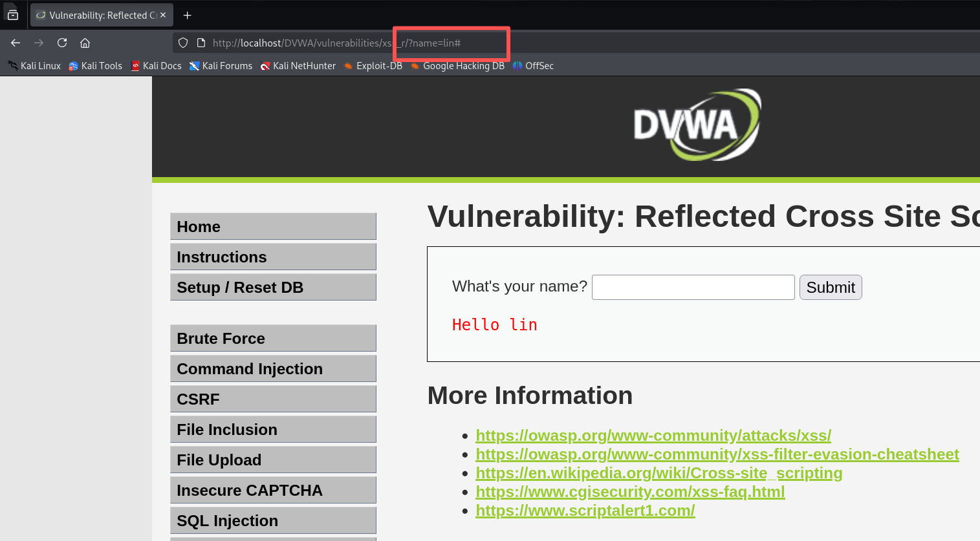Open the CSRF page
980x541 pixels.
273,399
